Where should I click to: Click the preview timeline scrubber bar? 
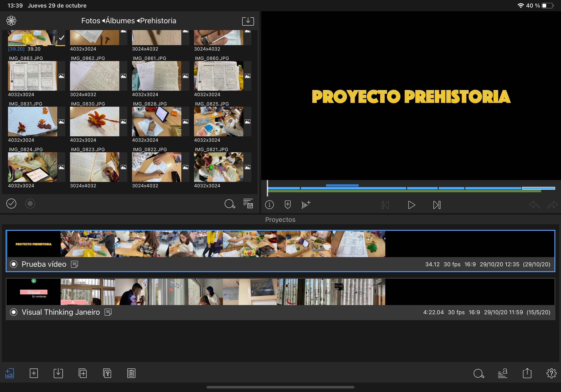click(410, 188)
